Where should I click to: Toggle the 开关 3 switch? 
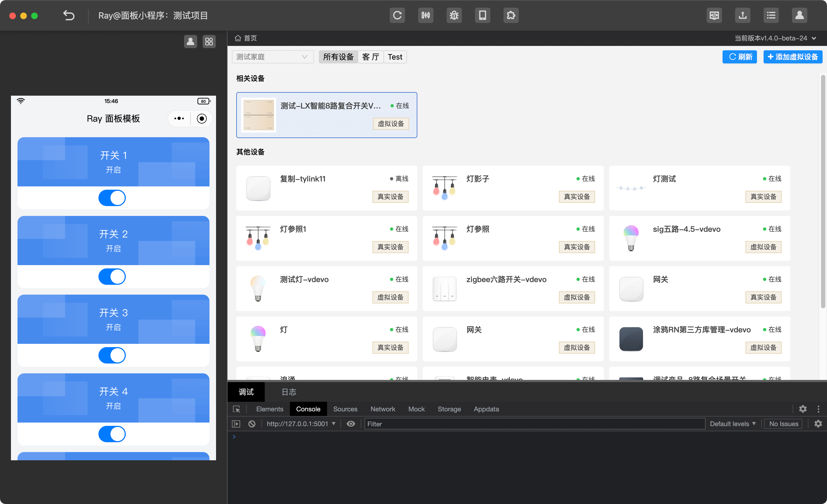click(x=112, y=355)
